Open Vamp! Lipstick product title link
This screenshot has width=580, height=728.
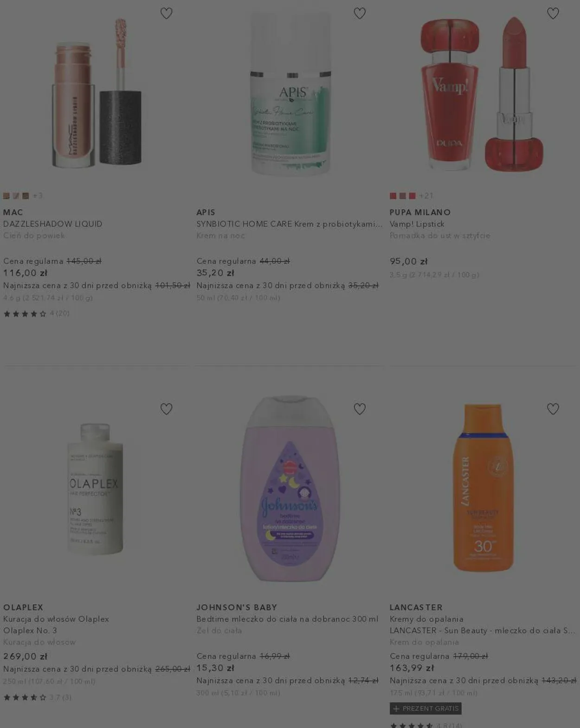pyautogui.click(x=417, y=224)
